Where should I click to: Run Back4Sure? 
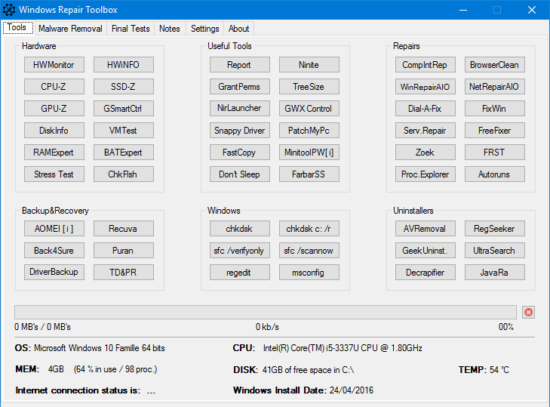point(54,250)
